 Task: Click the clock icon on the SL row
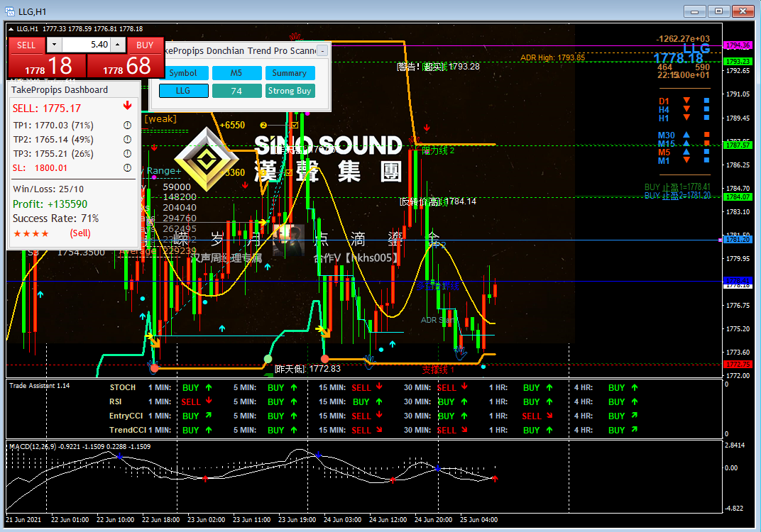click(127, 168)
